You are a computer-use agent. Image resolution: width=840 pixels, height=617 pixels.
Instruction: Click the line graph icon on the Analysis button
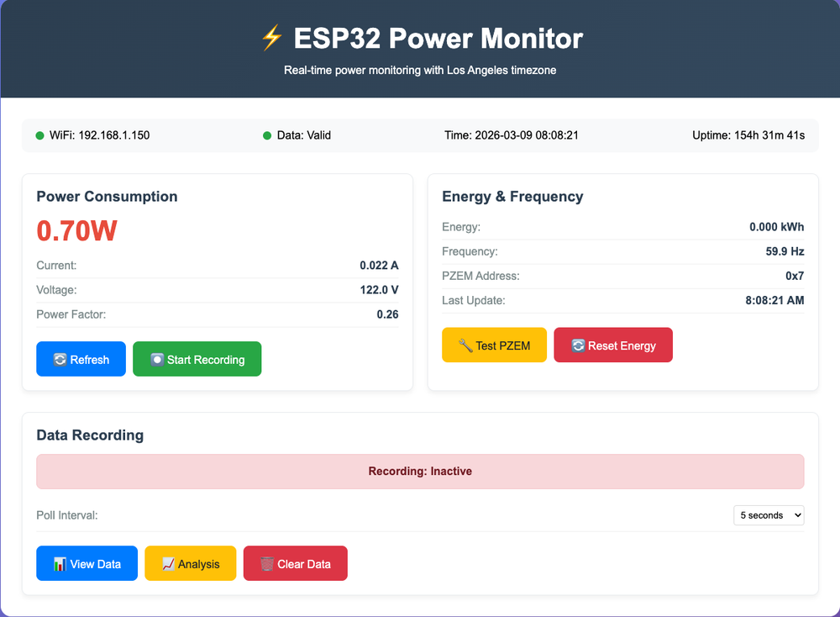[x=168, y=563]
